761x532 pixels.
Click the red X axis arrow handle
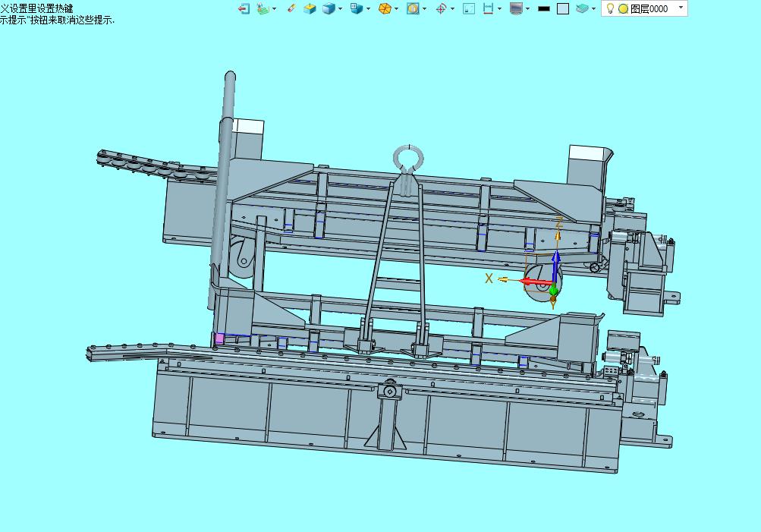[x=536, y=282]
